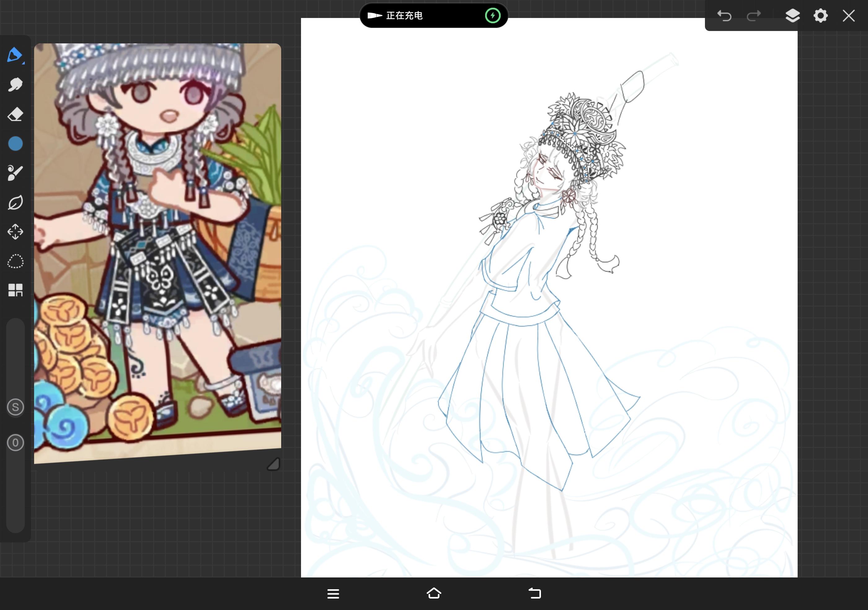Image resolution: width=868 pixels, height=610 pixels.
Task: Open the blue color swatch
Action: click(15, 144)
